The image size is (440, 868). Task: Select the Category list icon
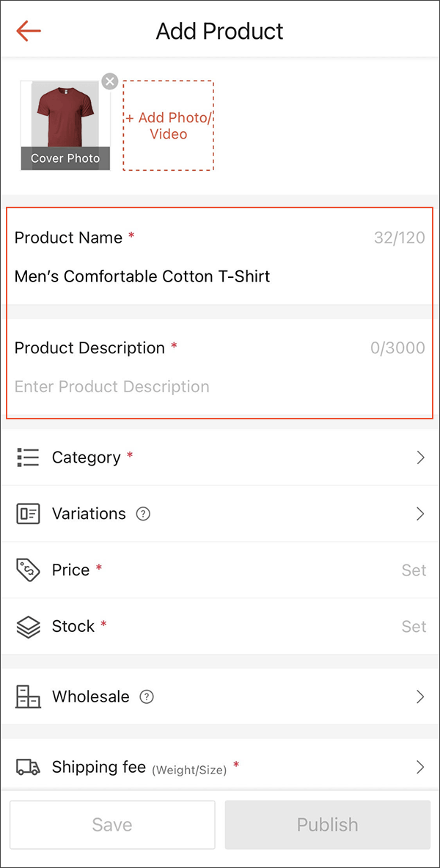[27, 457]
